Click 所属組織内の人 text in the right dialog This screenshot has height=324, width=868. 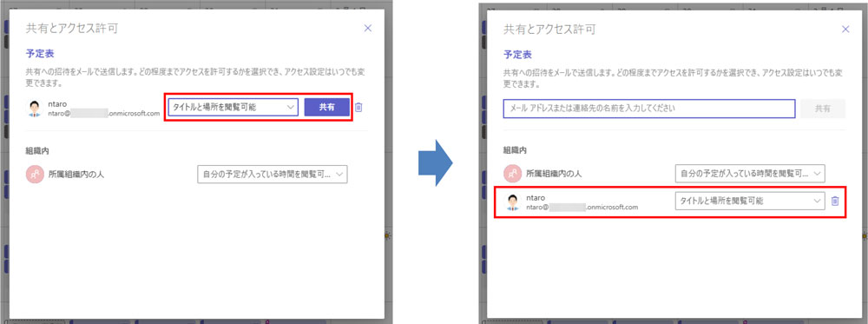pos(554,174)
